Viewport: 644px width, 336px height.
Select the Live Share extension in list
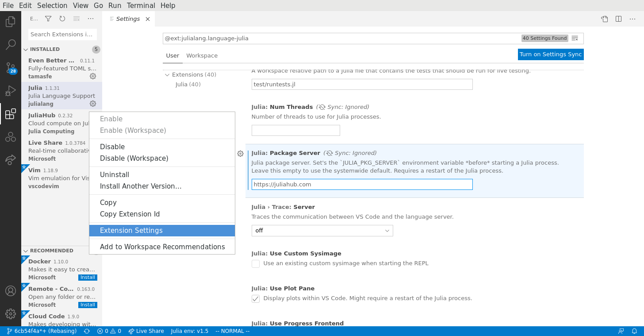pyautogui.click(x=55, y=151)
